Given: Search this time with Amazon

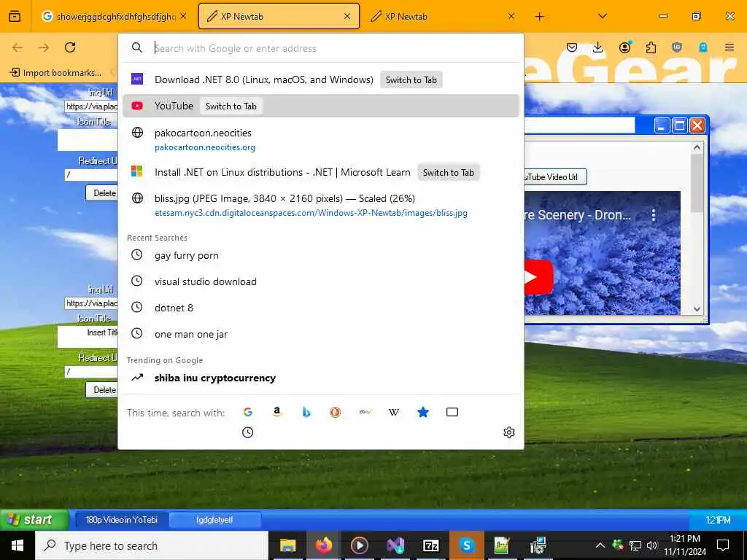Looking at the screenshot, I should (x=276, y=412).
